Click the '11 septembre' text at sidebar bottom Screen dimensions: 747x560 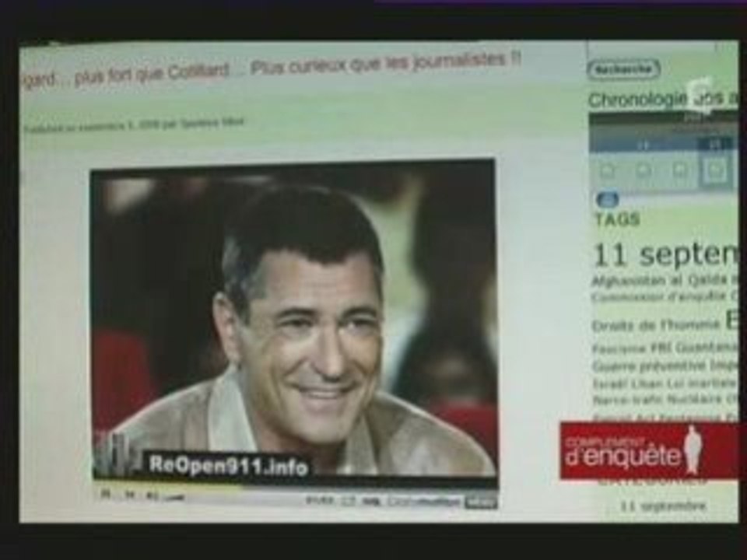[663, 506]
